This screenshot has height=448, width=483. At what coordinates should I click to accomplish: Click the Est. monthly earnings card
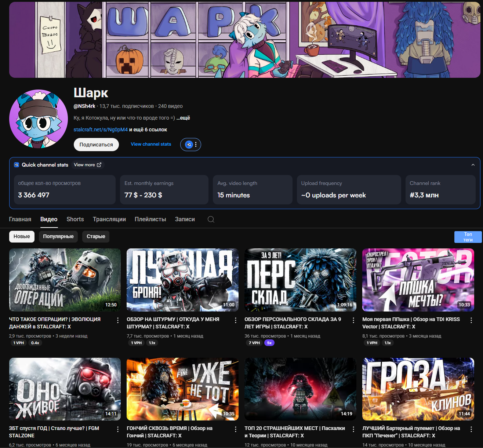coord(164,189)
